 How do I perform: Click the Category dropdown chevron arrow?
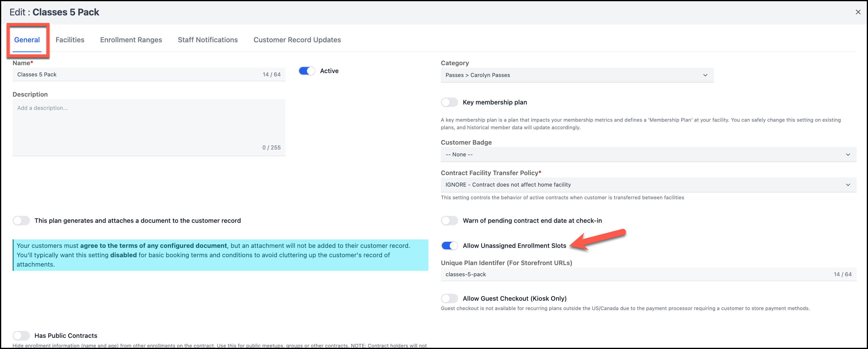pos(705,75)
